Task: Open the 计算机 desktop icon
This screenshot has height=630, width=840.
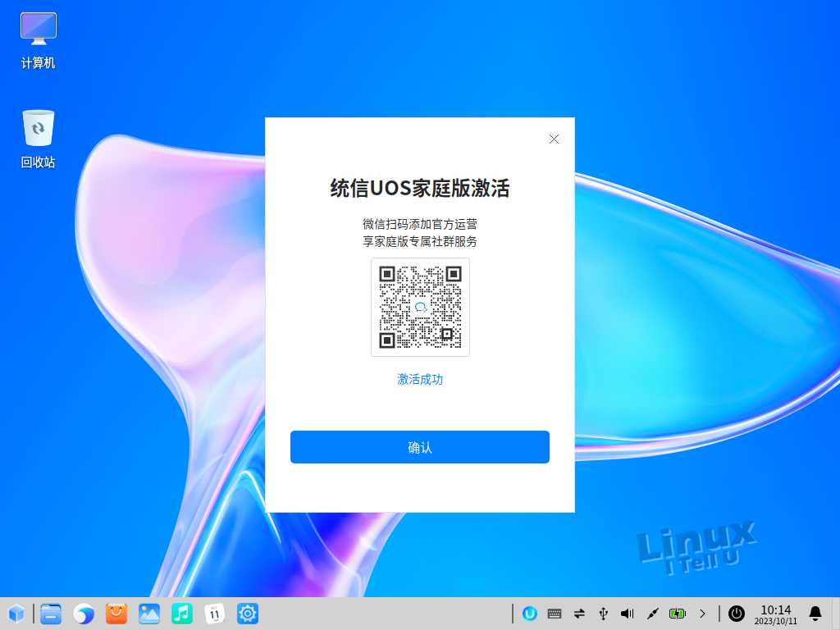Action: [38, 40]
